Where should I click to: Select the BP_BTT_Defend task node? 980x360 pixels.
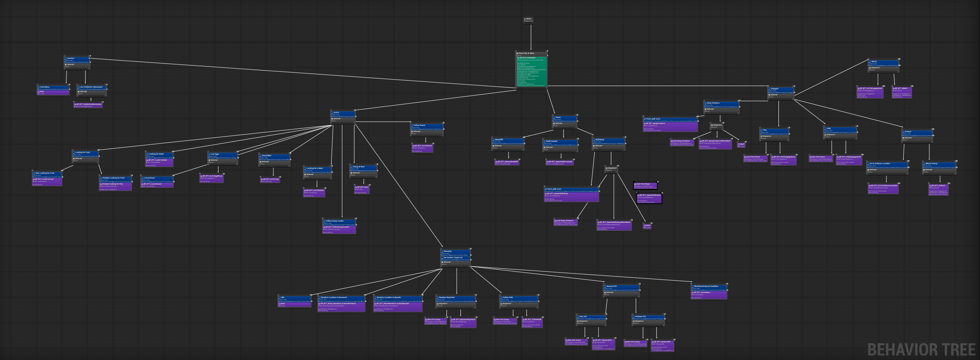click(x=938, y=190)
